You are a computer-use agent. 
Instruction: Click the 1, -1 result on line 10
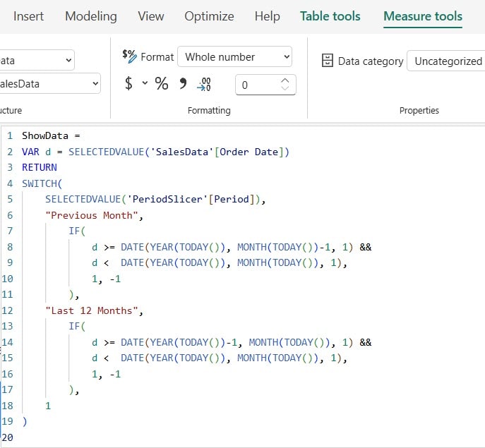(x=106, y=279)
